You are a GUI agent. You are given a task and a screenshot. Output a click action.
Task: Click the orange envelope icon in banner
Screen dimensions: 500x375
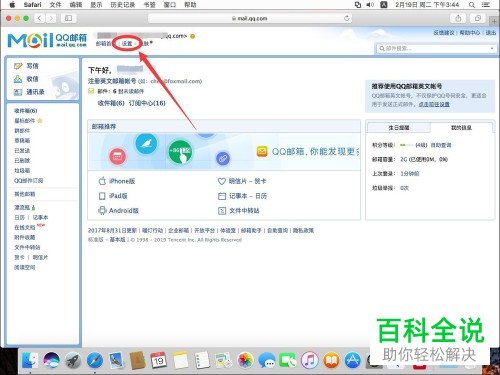click(262, 152)
